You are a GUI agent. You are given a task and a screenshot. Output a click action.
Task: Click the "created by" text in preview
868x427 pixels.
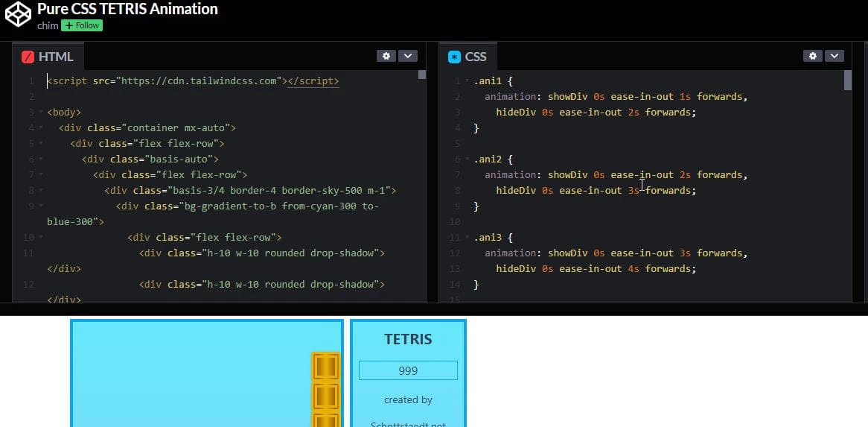click(408, 399)
